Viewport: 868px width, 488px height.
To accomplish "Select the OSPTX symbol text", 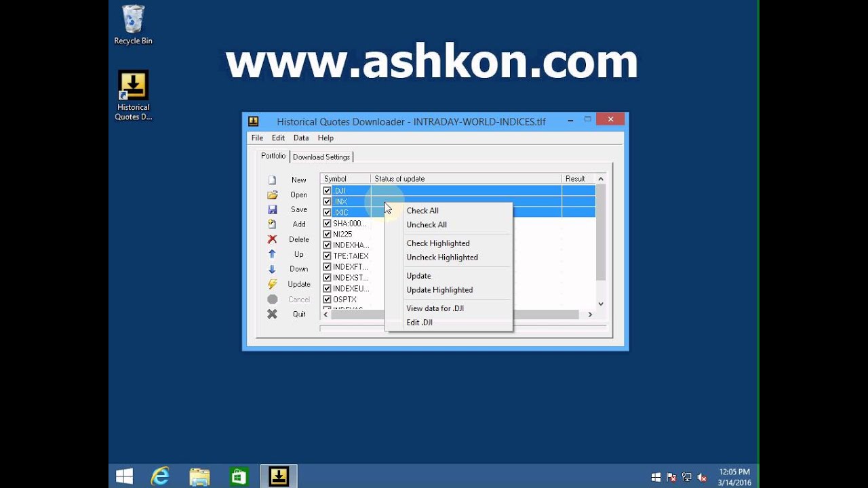I will click(344, 300).
